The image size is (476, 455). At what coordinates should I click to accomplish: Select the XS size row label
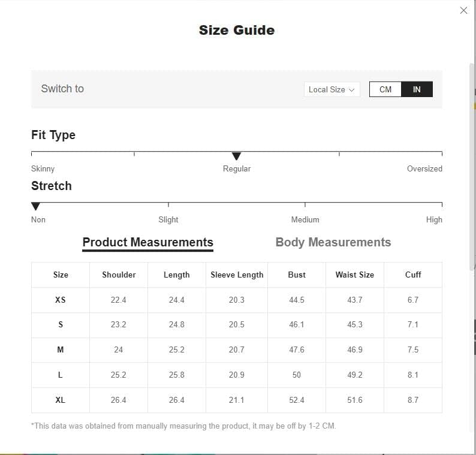pyautogui.click(x=61, y=300)
